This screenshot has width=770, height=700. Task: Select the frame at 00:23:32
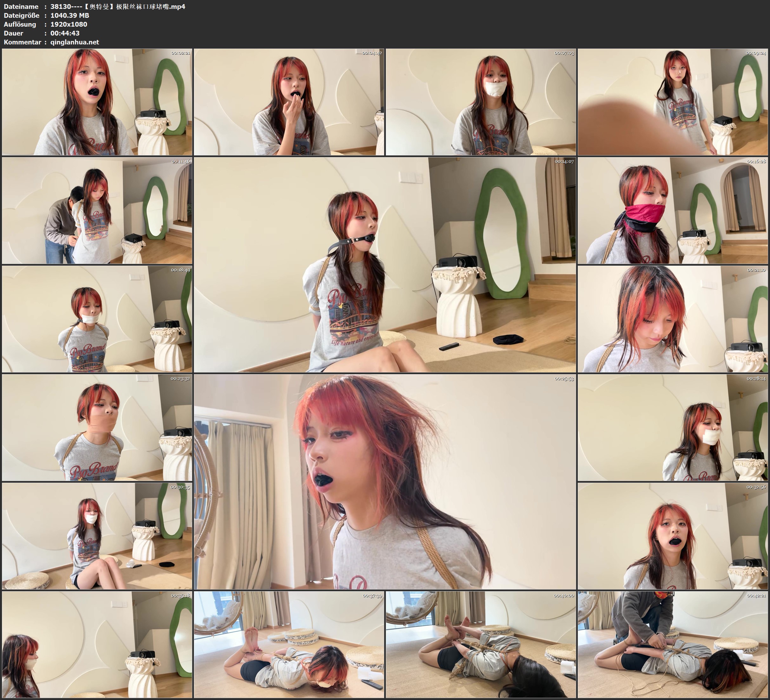97,427
